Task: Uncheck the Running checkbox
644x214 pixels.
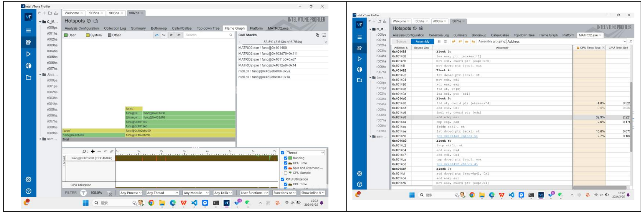Action: coord(286,158)
